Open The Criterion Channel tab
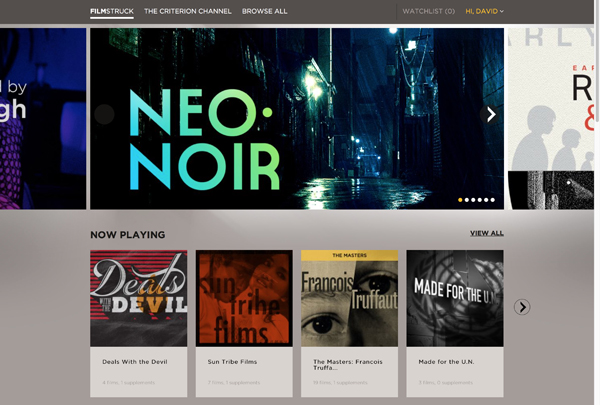Viewport: 600px width, 405px height. [188, 11]
